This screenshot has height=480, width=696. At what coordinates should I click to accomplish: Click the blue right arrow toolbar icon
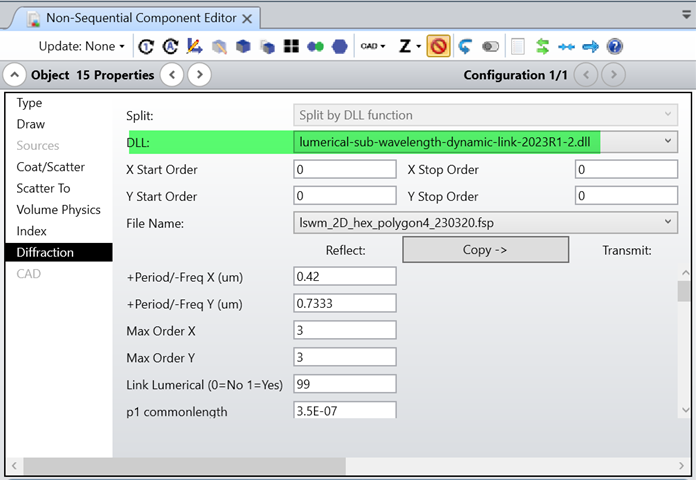(590, 46)
